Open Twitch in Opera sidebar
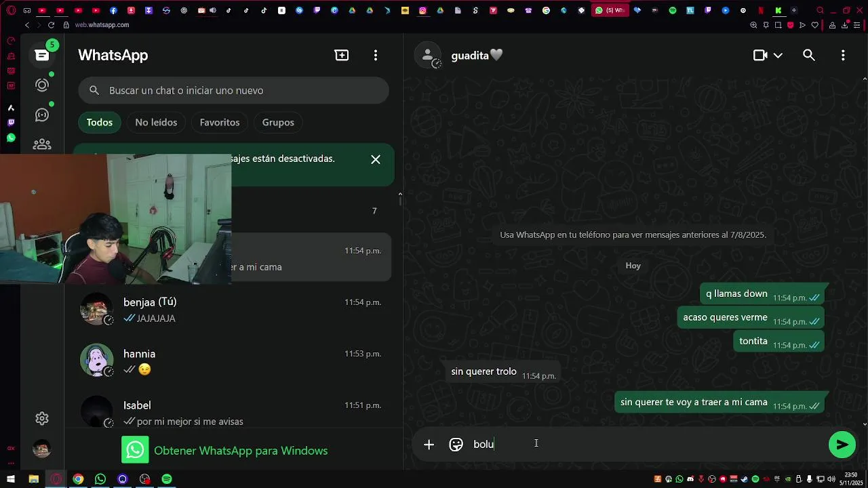 point(11,123)
